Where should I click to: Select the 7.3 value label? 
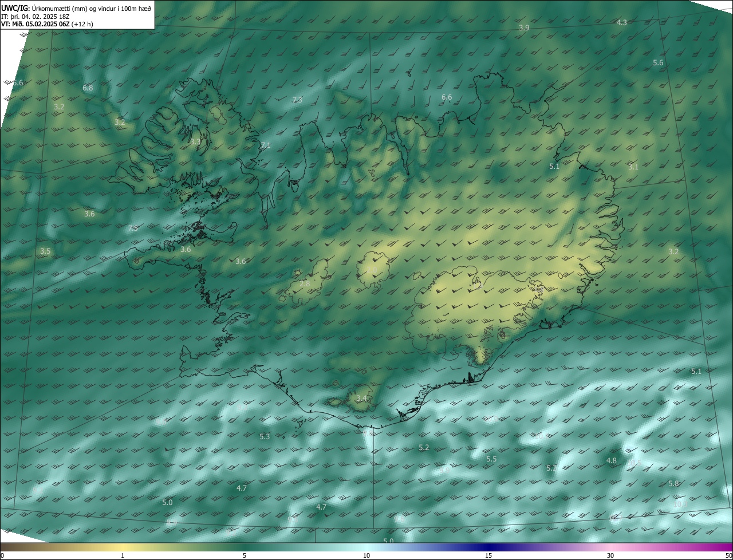click(297, 100)
